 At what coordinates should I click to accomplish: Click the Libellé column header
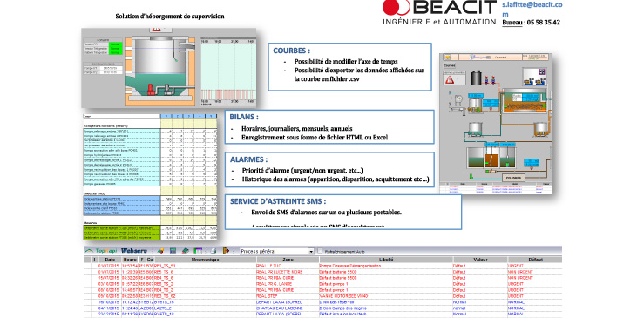[386, 260]
